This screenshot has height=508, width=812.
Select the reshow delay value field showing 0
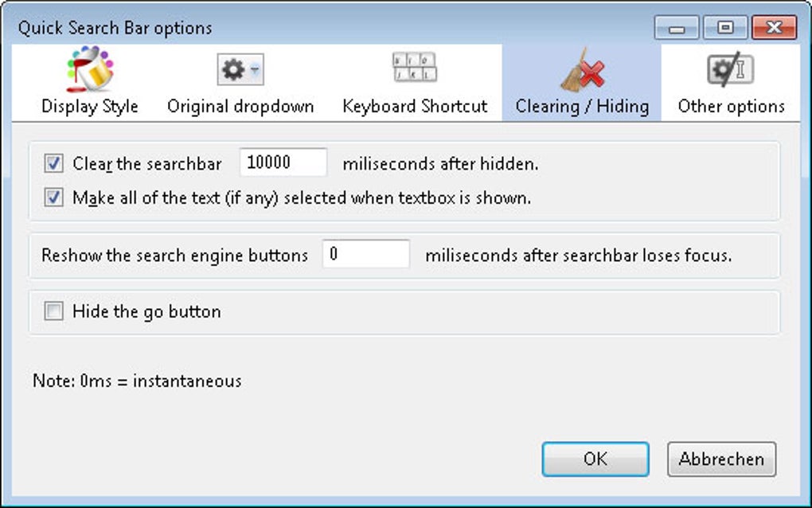[x=365, y=254]
